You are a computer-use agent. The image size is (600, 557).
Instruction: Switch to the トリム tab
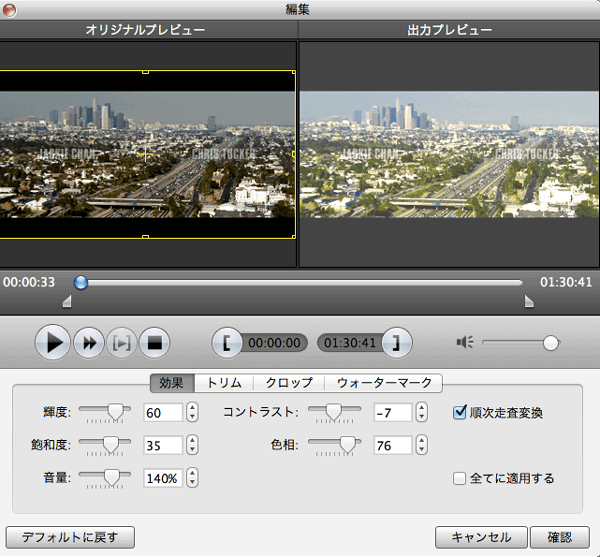click(x=224, y=383)
